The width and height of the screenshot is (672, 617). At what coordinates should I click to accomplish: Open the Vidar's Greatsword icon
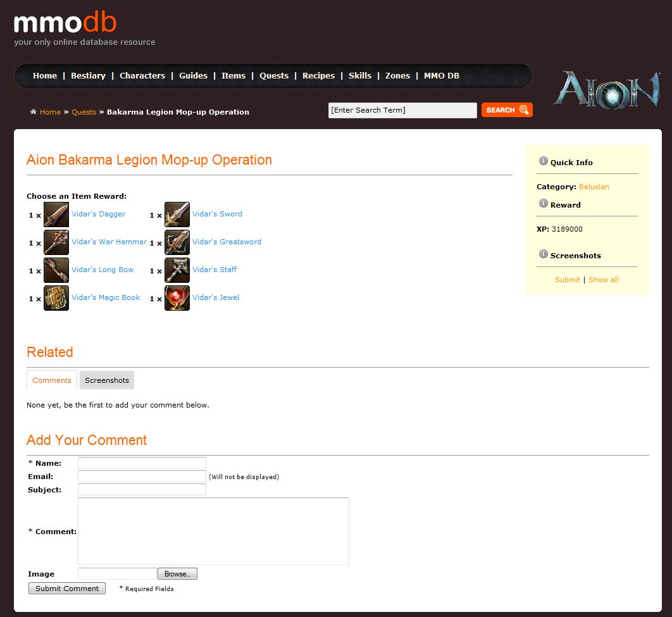click(x=177, y=242)
